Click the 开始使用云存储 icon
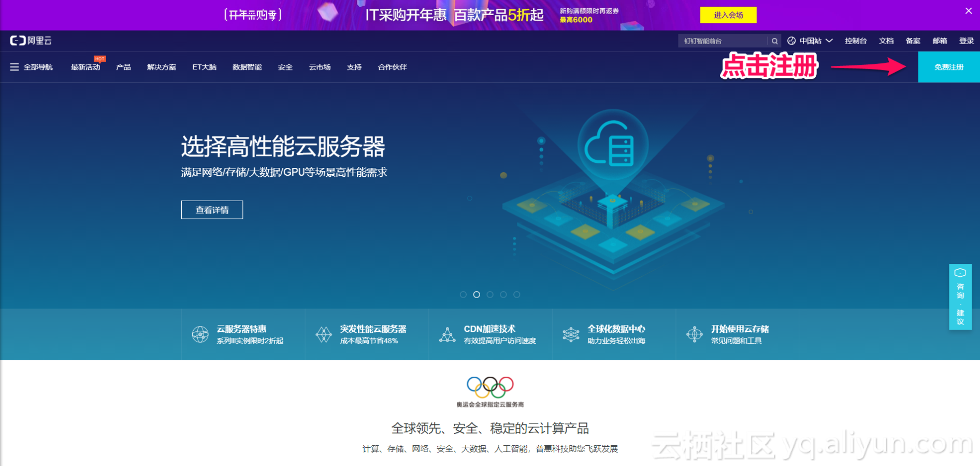The width and height of the screenshot is (980, 466). [694, 334]
